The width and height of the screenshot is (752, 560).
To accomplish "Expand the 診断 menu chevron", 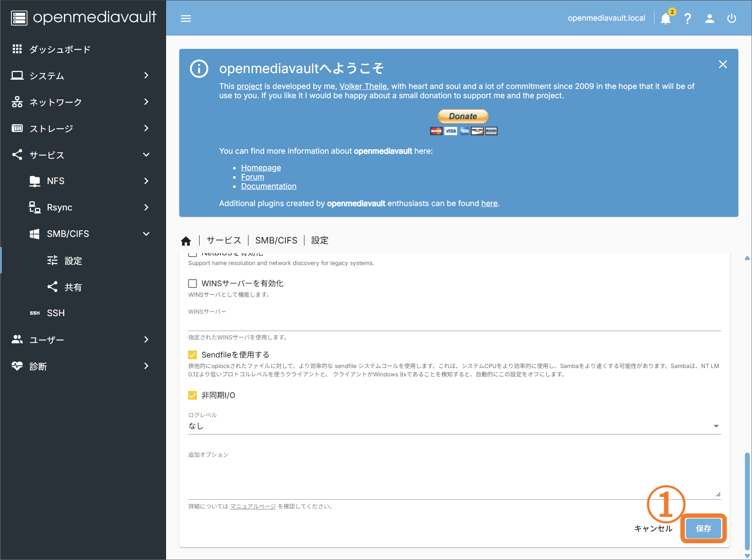I will pyautogui.click(x=146, y=366).
